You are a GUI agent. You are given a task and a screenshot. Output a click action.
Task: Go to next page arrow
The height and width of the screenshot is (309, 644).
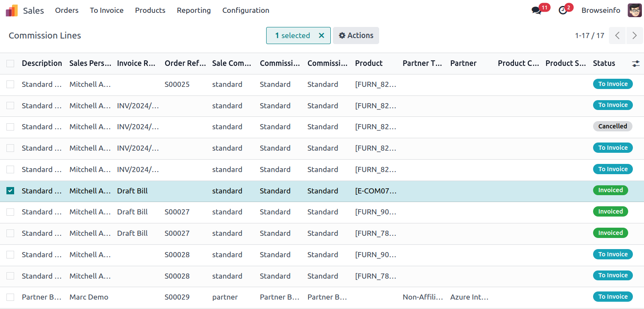coord(635,36)
